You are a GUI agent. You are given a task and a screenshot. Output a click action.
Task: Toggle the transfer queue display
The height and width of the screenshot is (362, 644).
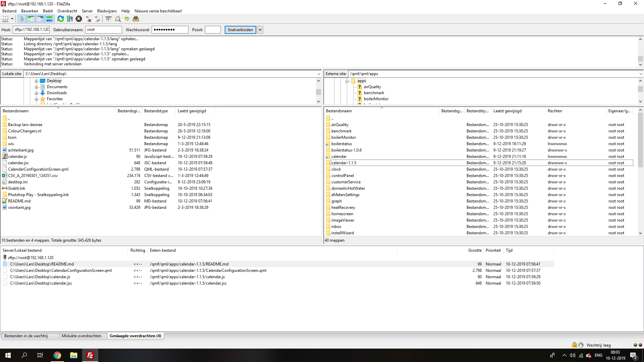click(49, 19)
